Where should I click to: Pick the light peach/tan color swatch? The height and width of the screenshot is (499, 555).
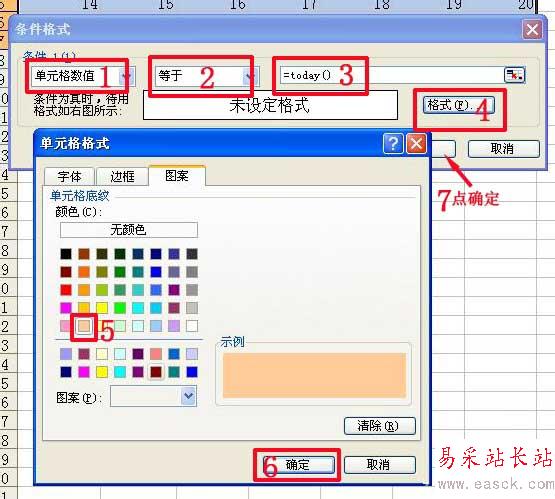[84, 326]
